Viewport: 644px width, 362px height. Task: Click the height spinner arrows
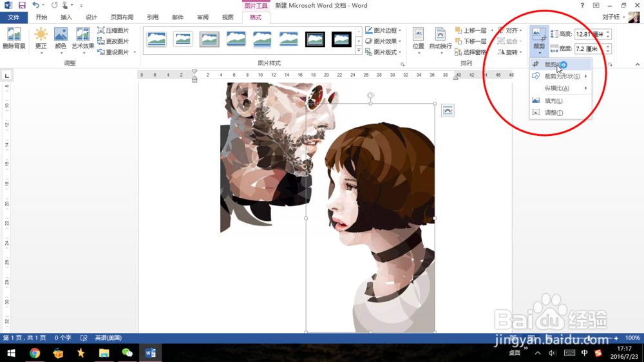pyautogui.click(x=609, y=34)
